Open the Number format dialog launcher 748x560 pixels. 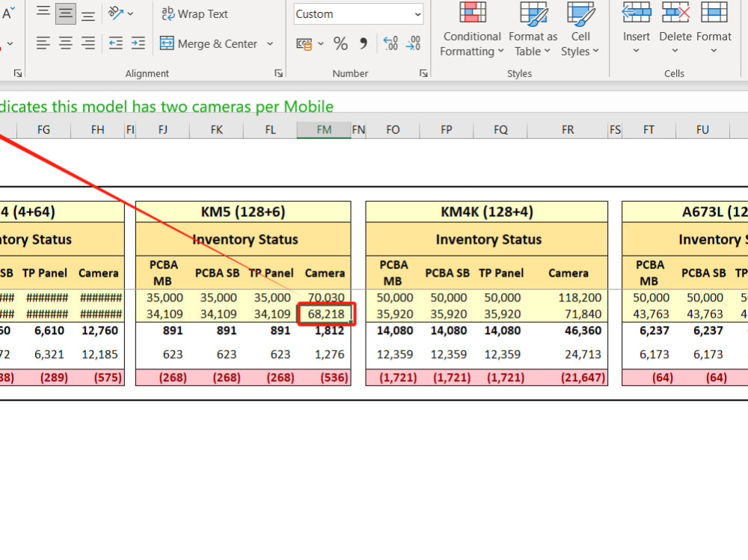pos(423,73)
